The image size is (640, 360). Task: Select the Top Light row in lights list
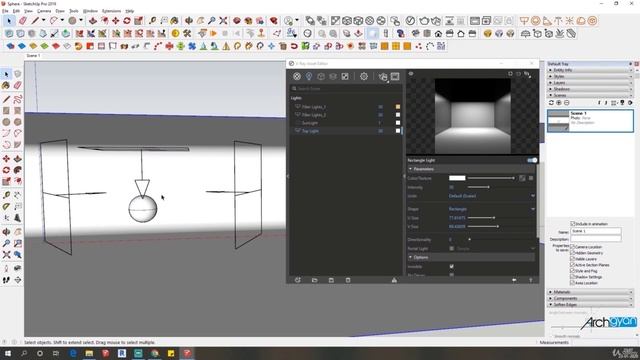[x=347, y=131]
